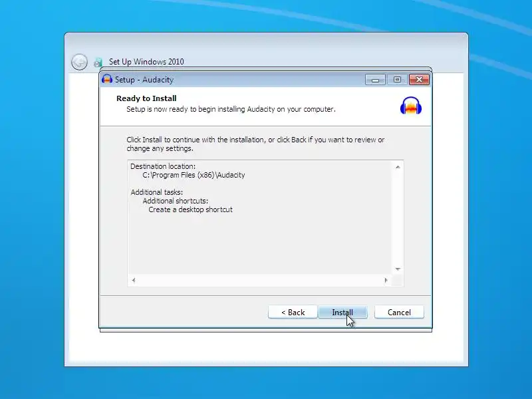
Task: Minimize the Setup - Audacity window
Action: click(x=375, y=80)
